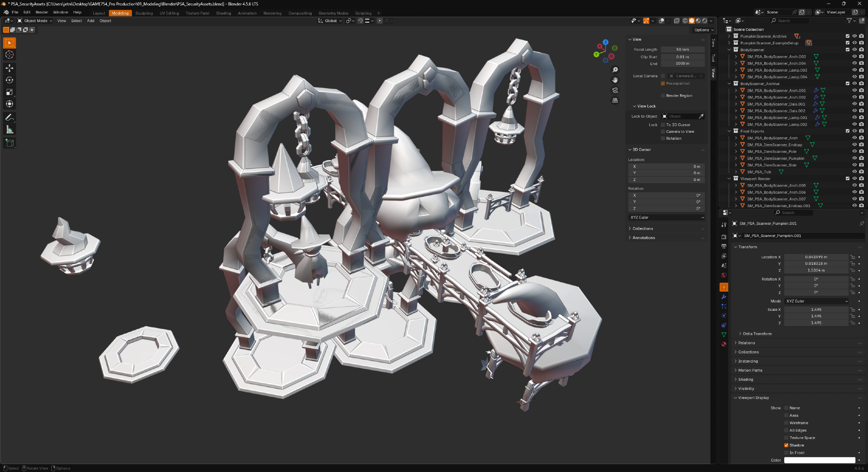Click the Focal Length 50 mm field
Screen dimensions: 868x472
pyautogui.click(x=682, y=50)
